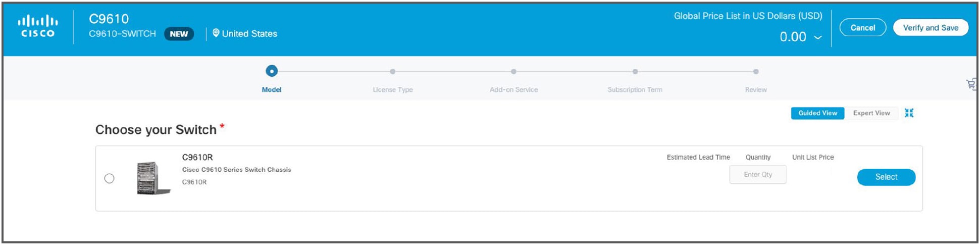Click Verify and Save
The image size is (980, 245).
click(x=931, y=28)
